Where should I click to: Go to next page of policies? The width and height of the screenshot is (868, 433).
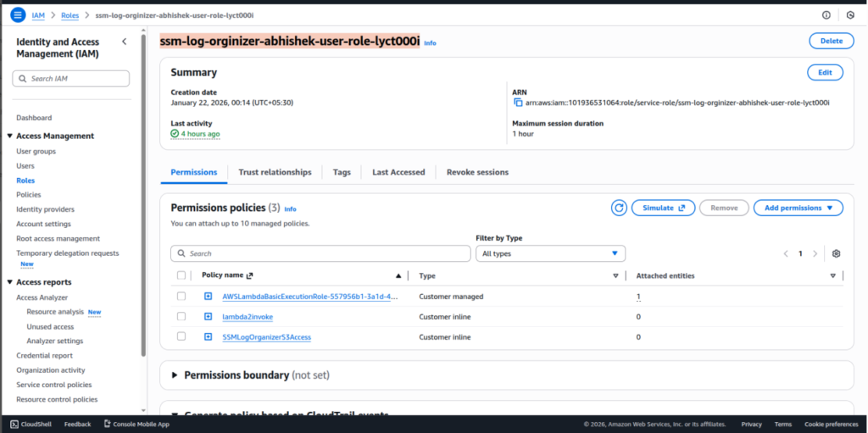[815, 253]
